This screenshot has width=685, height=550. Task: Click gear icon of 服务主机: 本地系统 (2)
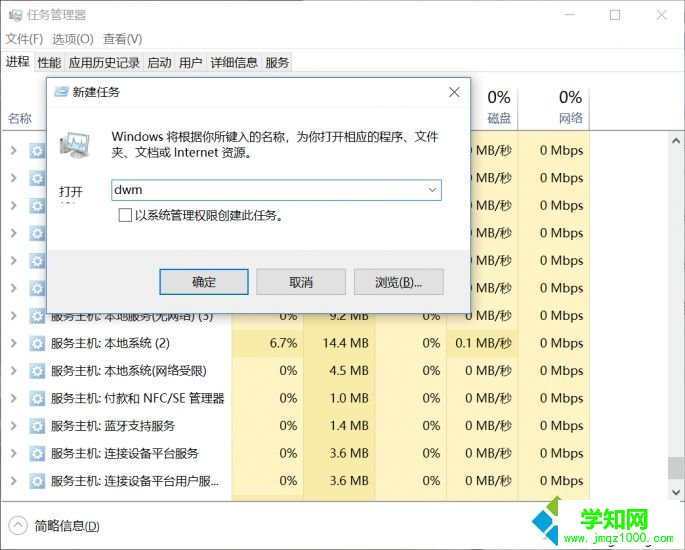point(37,343)
